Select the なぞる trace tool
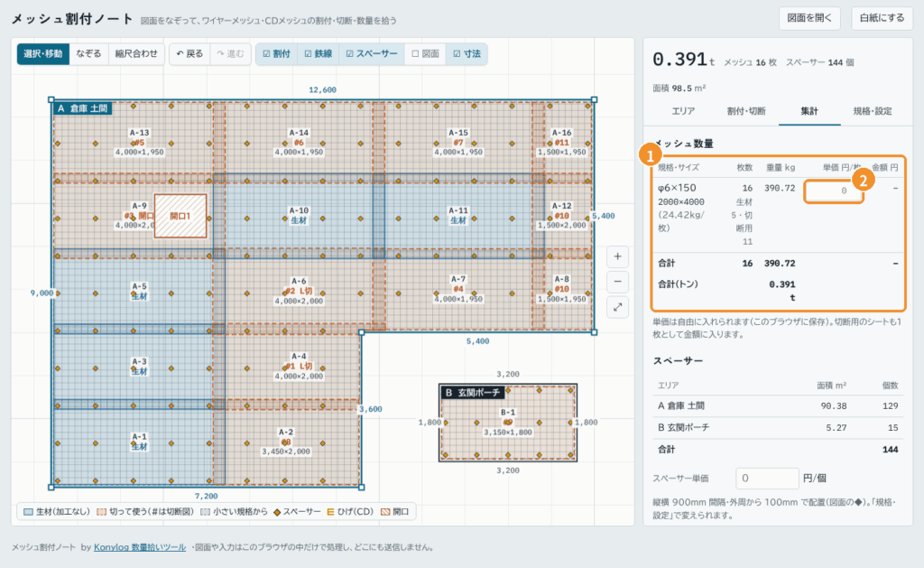Viewport: 924px width, 568px height. click(88, 53)
